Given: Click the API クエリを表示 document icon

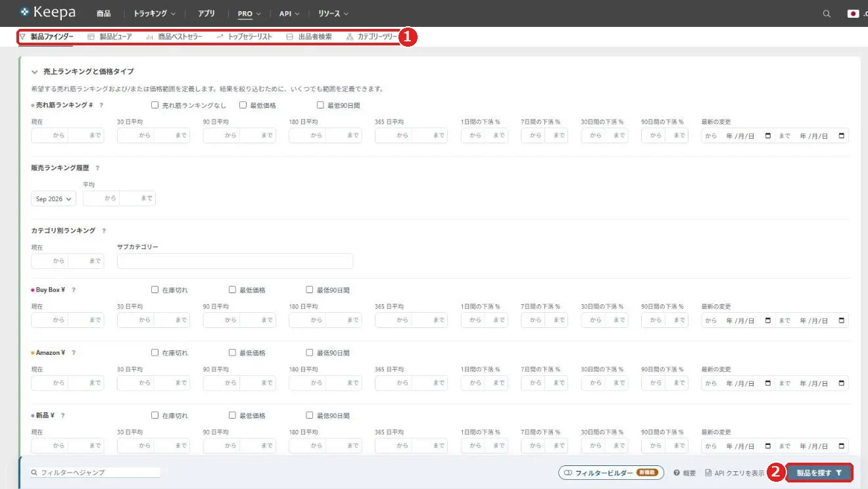Looking at the screenshot, I should click(x=708, y=473).
